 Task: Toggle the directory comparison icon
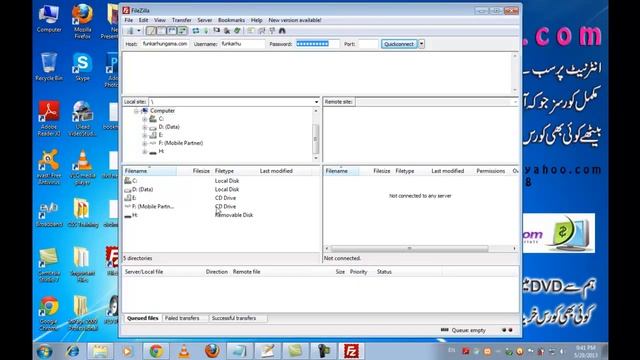262,31
